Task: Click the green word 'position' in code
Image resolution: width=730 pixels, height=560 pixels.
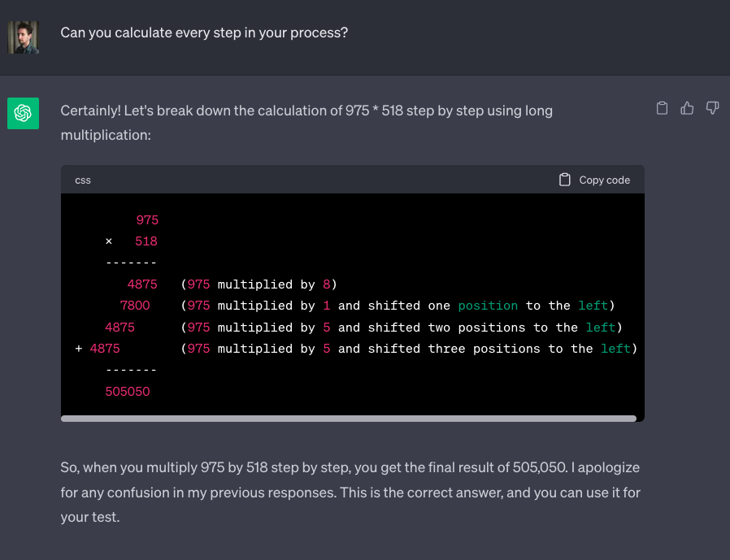Action: [488, 306]
